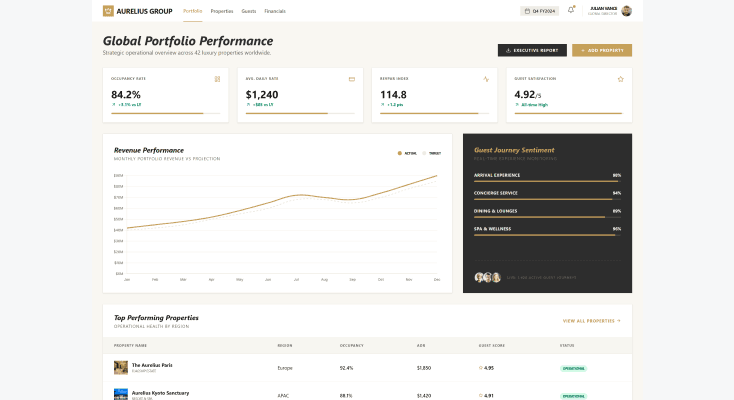Click the upward arrow under $1,240 value
The image size is (734, 400).
tap(248, 105)
